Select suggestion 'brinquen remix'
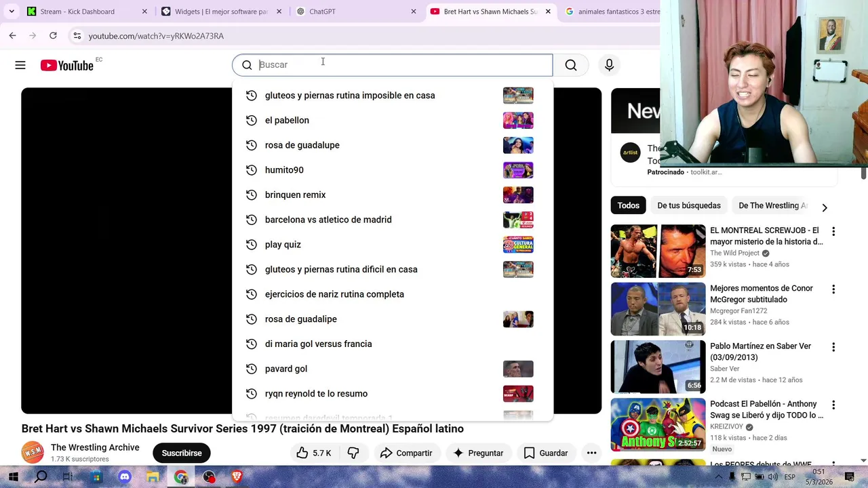 pyautogui.click(x=393, y=195)
